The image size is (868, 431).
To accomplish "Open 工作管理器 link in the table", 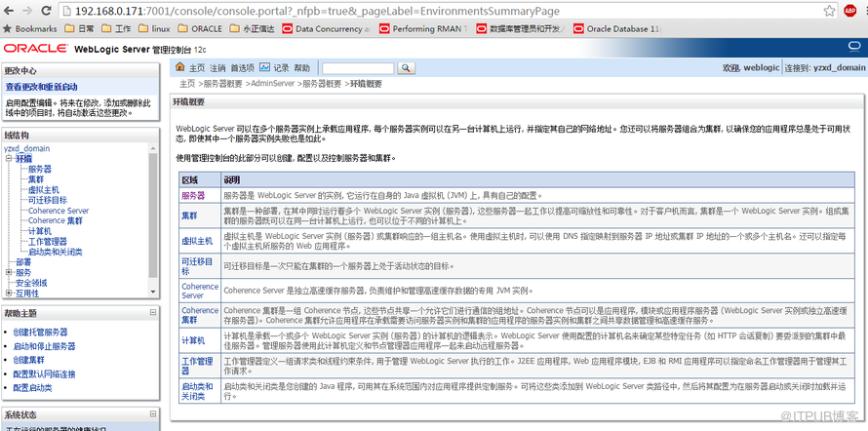I will point(198,366).
